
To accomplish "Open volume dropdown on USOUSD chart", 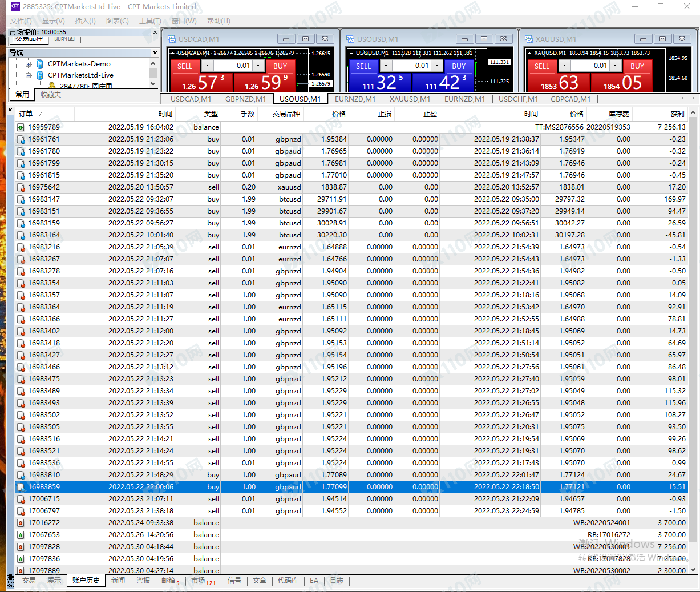I will pyautogui.click(x=386, y=66).
